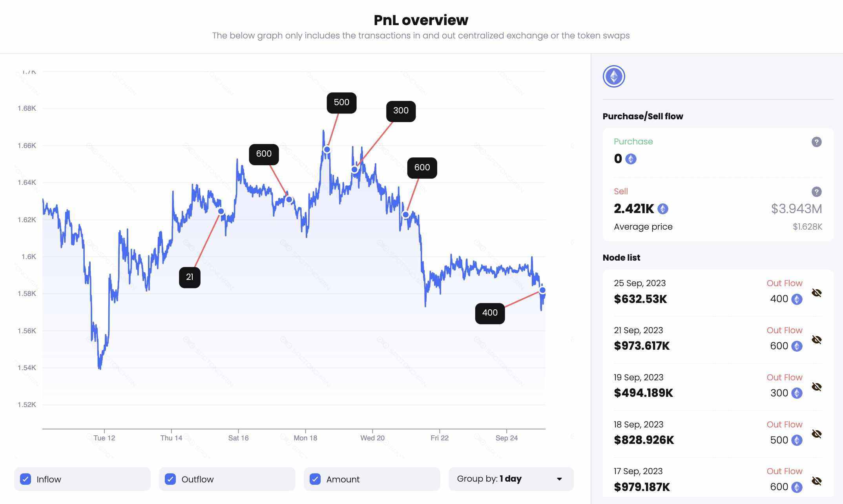Click the large Ethereum token icon
The width and height of the screenshot is (843, 504).
[614, 77]
